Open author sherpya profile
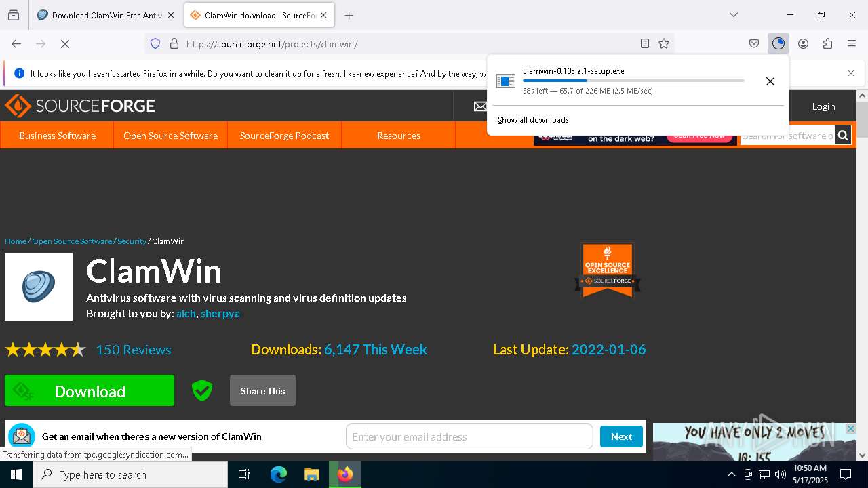Viewport: 868px width, 488px height. tap(220, 314)
